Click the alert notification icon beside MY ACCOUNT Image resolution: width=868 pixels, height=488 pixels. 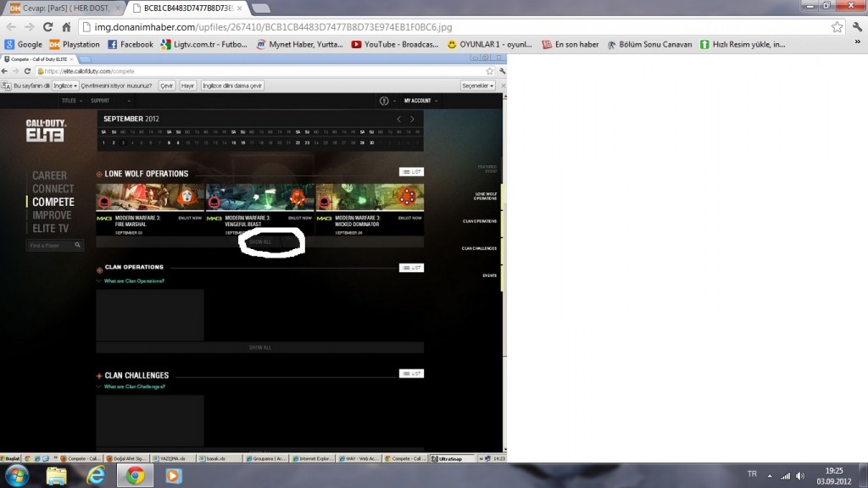pyautogui.click(x=384, y=101)
